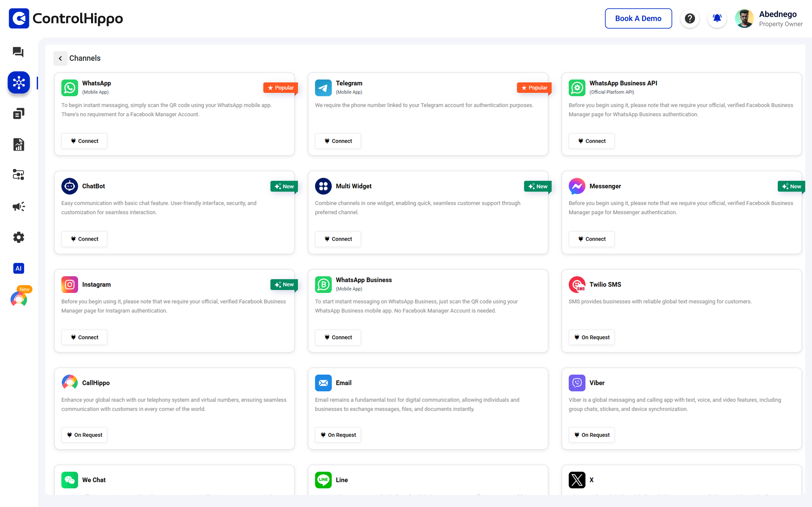Connect the Telegram channel
The height and width of the screenshot is (507, 812).
(337, 141)
